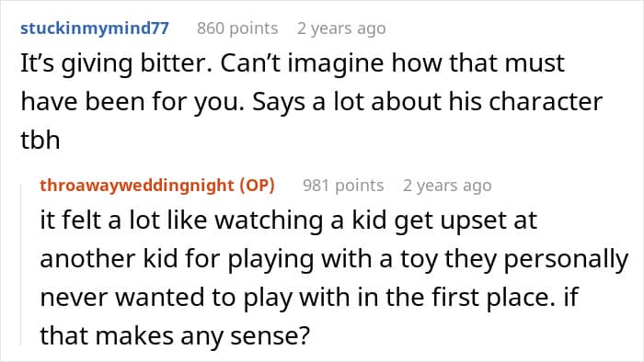Click the line starting "It's giving bitter"
The image size is (644, 362).
click(293, 63)
